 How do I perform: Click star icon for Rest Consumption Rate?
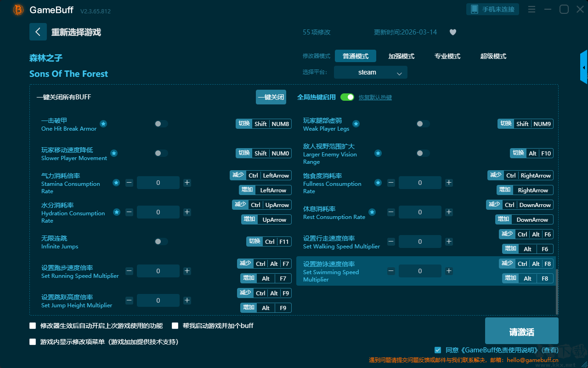[372, 212]
